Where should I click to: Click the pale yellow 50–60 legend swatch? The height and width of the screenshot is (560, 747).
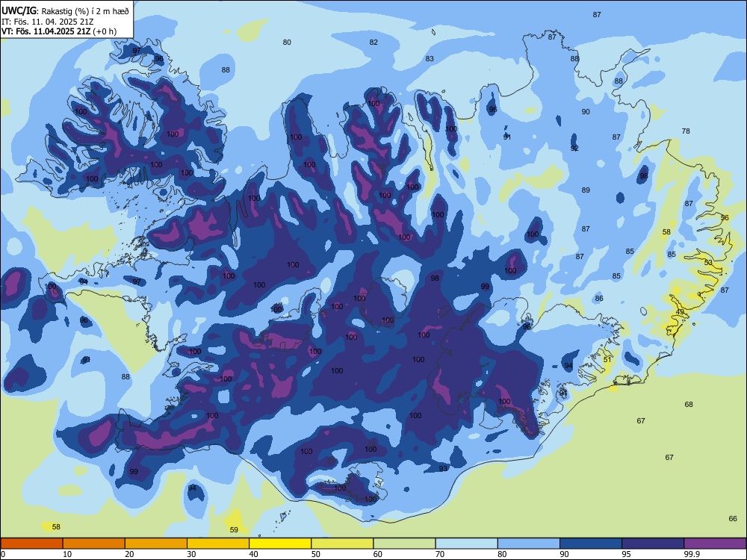tap(342, 544)
